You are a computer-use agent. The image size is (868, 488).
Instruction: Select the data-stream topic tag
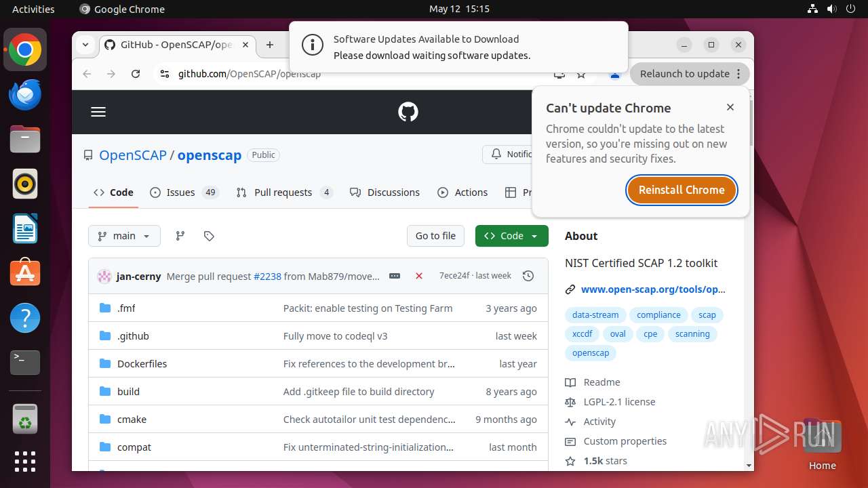(595, 315)
